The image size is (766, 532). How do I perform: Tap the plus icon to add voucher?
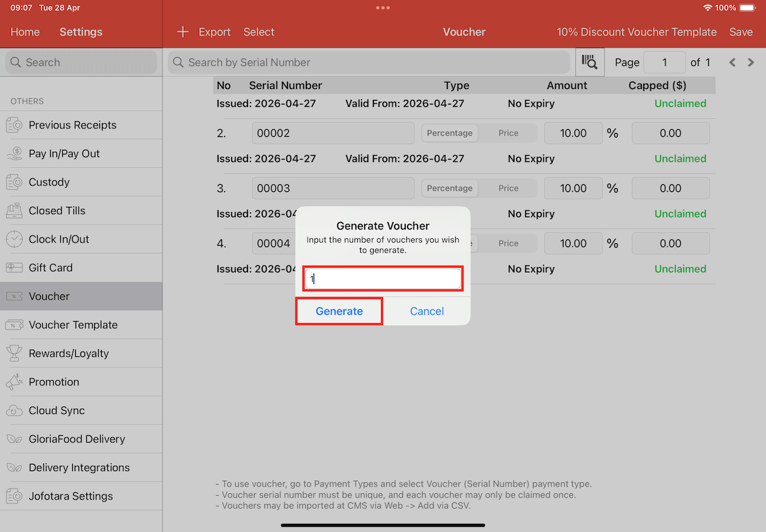pos(182,32)
